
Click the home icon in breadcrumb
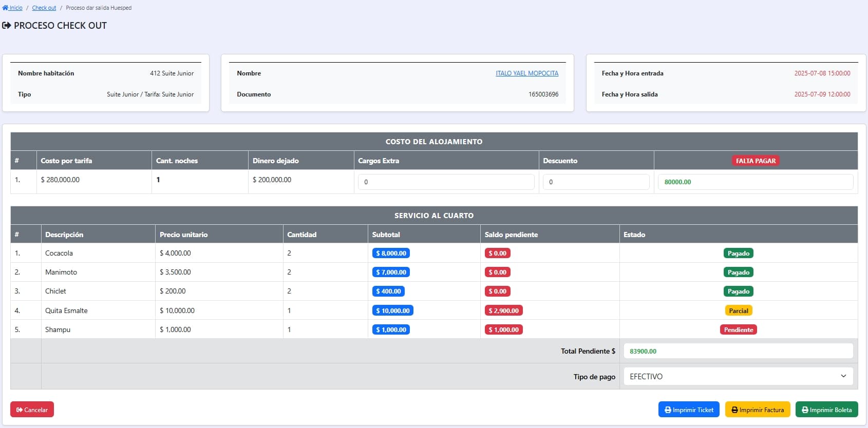pos(6,8)
